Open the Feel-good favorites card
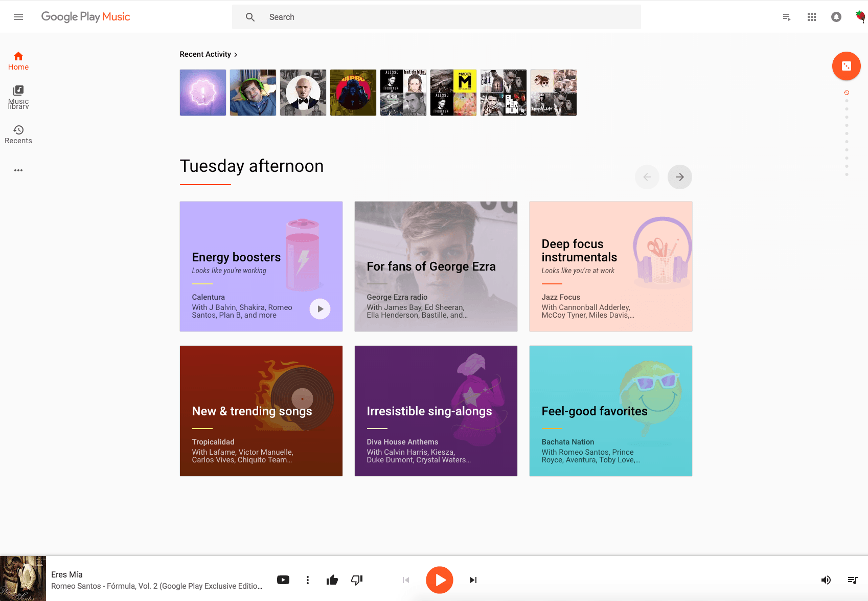The width and height of the screenshot is (868, 601). tap(610, 411)
